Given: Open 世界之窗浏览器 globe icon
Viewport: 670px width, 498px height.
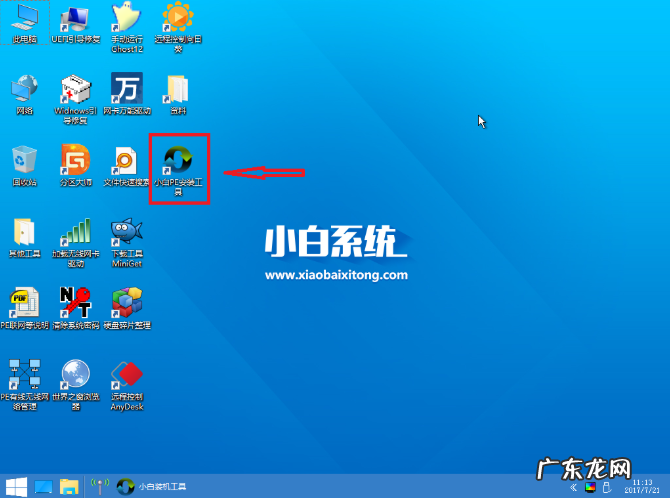Looking at the screenshot, I should pyautogui.click(x=75, y=377).
